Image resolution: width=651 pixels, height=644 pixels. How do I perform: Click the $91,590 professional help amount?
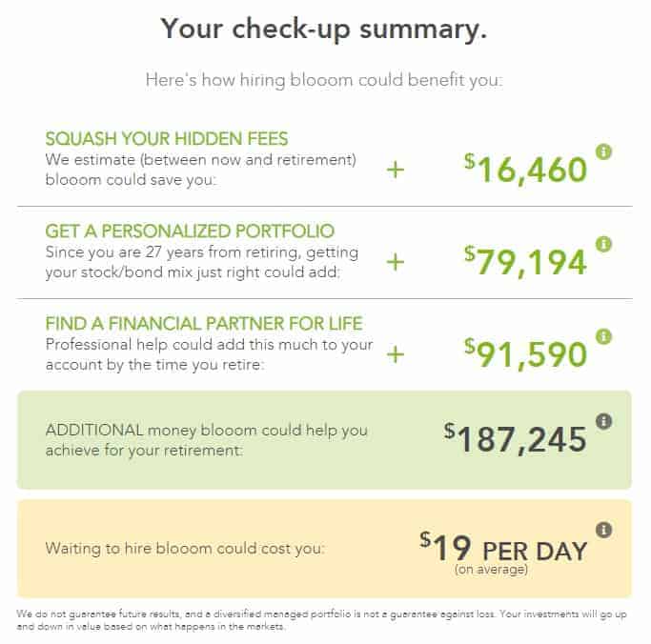[525, 353]
